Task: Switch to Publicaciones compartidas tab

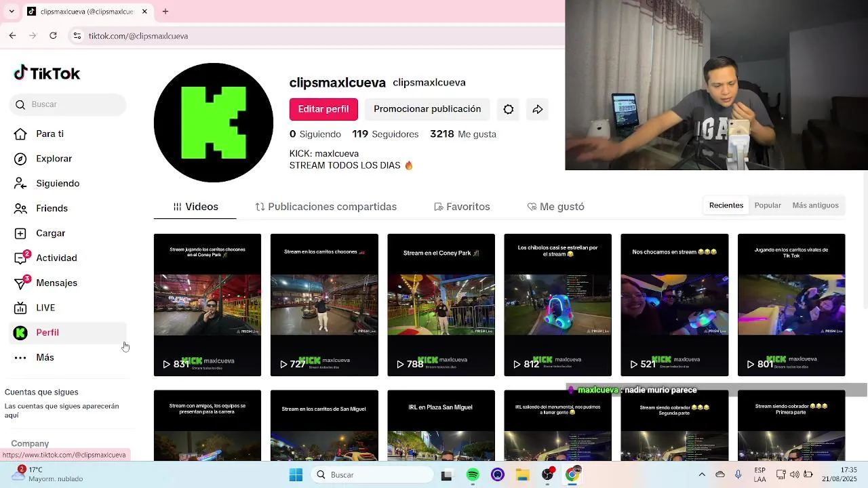Action: pos(326,207)
